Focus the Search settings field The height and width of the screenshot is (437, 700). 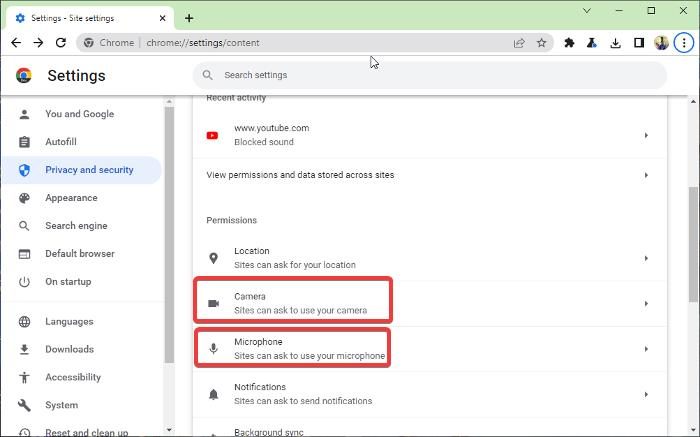(x=429, y=75)
